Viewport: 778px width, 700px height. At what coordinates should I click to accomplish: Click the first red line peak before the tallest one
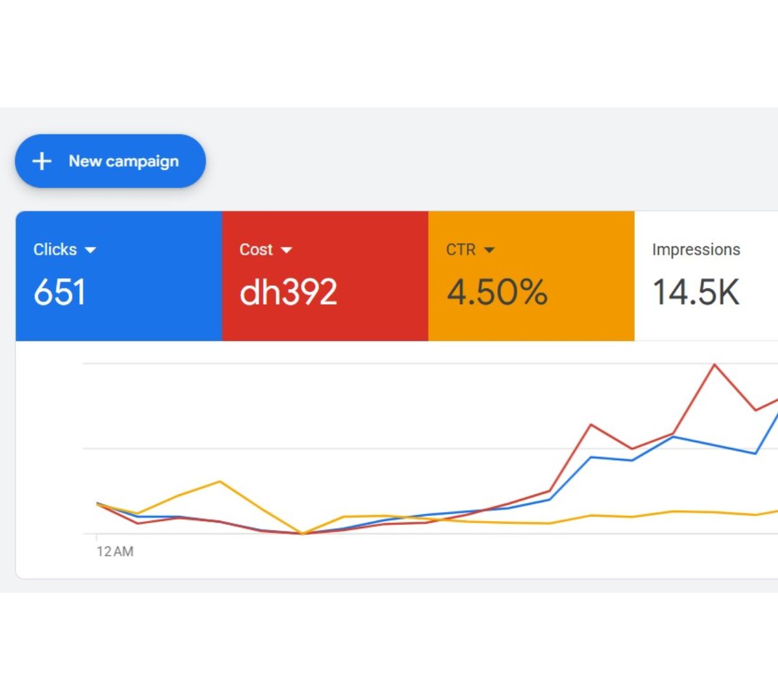point(591,425)
